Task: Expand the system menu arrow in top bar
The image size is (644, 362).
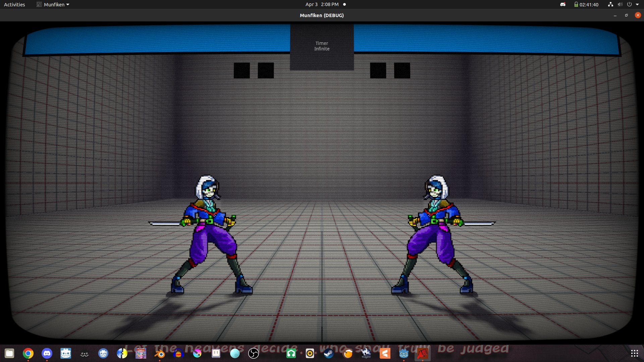Action: [x=637, y=4]
